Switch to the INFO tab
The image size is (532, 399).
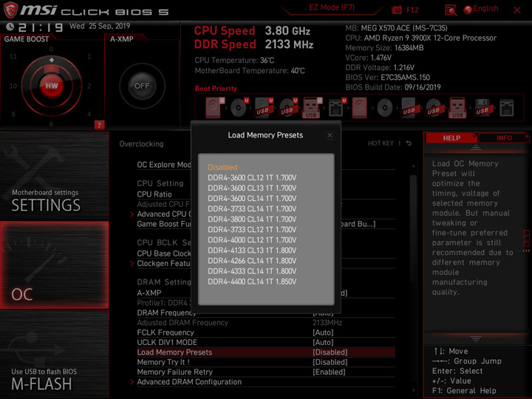coord(504,137)
